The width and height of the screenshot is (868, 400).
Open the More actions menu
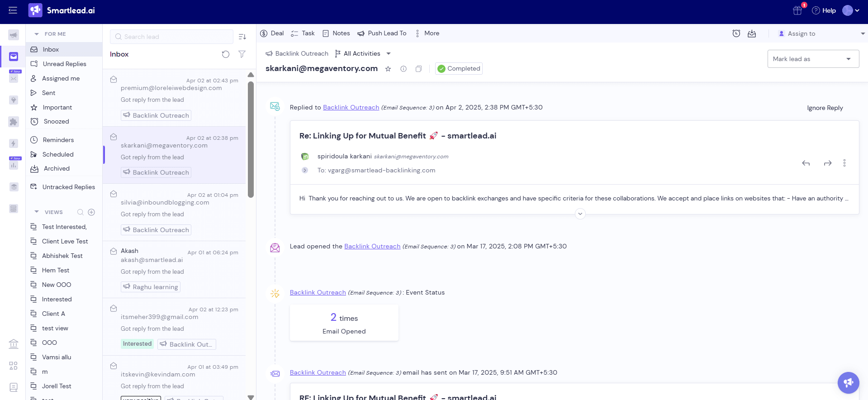(x=427, y=33)
